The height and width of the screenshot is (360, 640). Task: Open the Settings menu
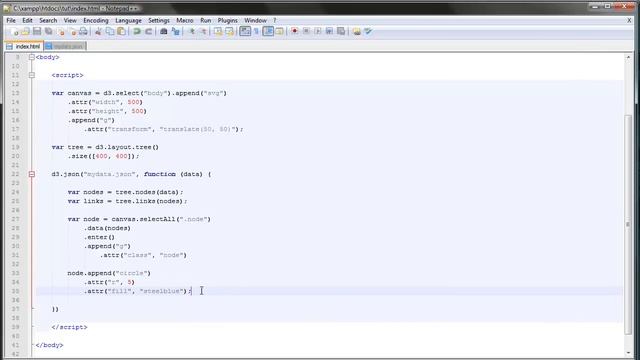coord(159,20)
